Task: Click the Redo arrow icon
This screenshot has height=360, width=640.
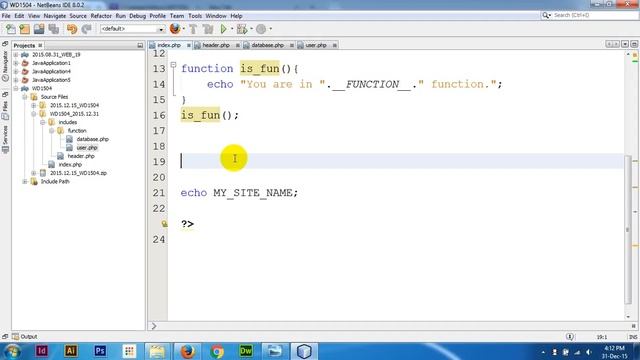Action: point(86,29)
